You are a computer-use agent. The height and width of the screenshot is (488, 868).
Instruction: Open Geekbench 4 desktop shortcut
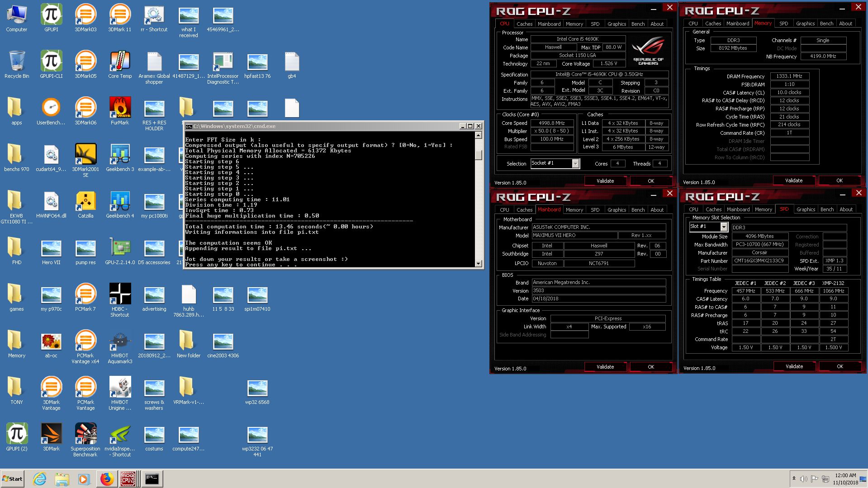120,204
